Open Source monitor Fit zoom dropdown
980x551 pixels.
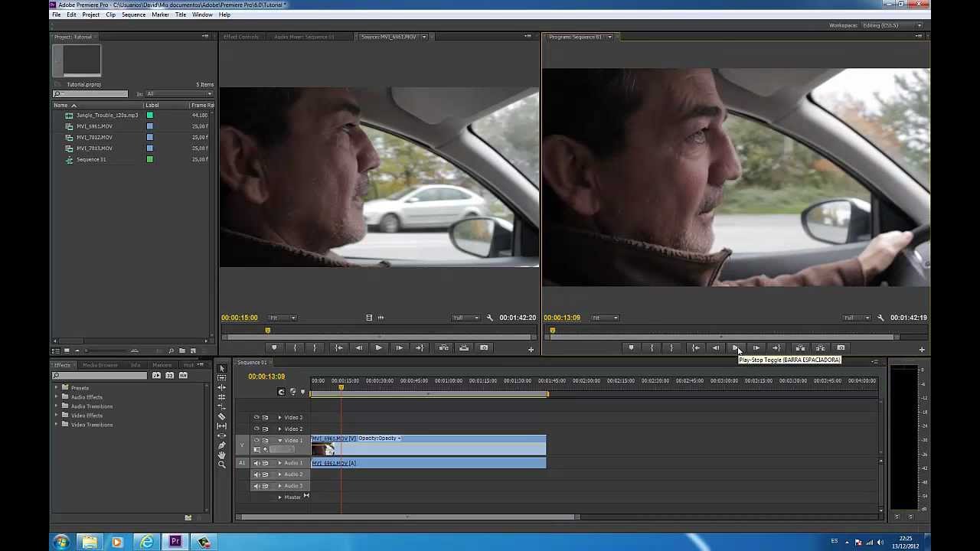tap(283, 318)
